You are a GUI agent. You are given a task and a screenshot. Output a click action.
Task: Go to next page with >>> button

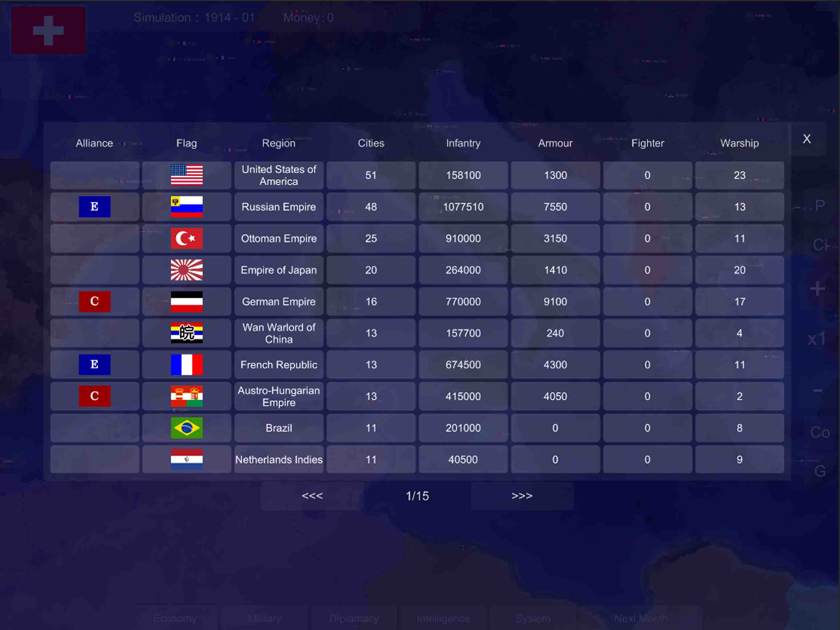tap(522, 496)
